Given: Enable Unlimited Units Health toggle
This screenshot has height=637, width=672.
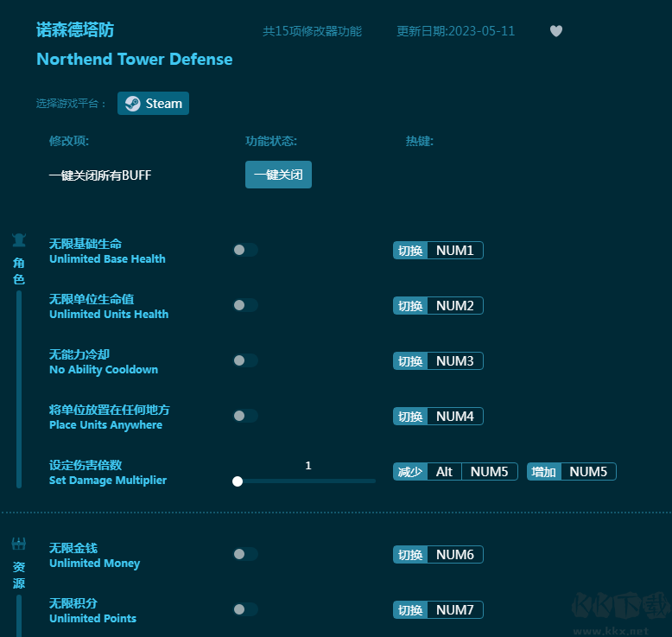Looking at the screenshot, I should pos(244,306).
